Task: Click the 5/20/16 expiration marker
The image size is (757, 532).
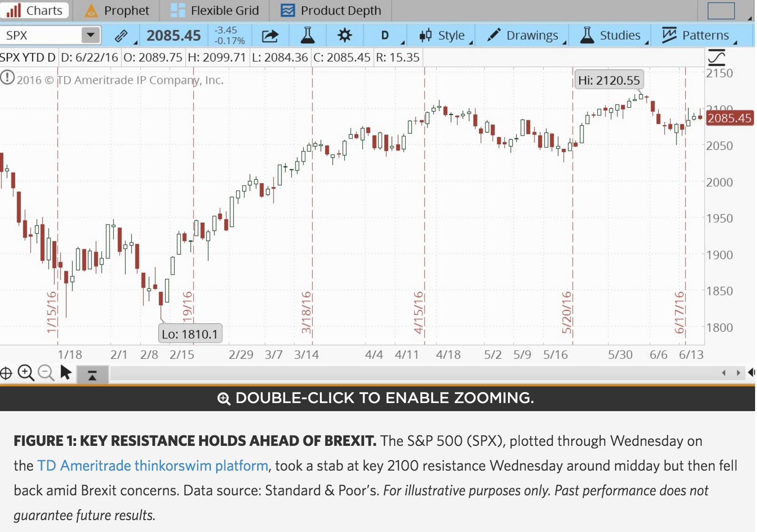Action: click(x=566, y=312)
